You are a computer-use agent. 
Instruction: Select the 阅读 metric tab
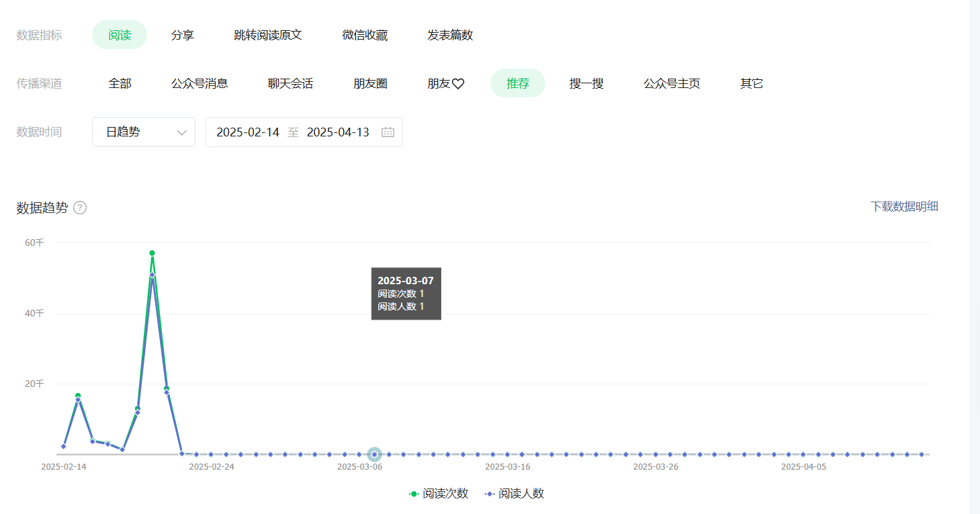[120, 35]
